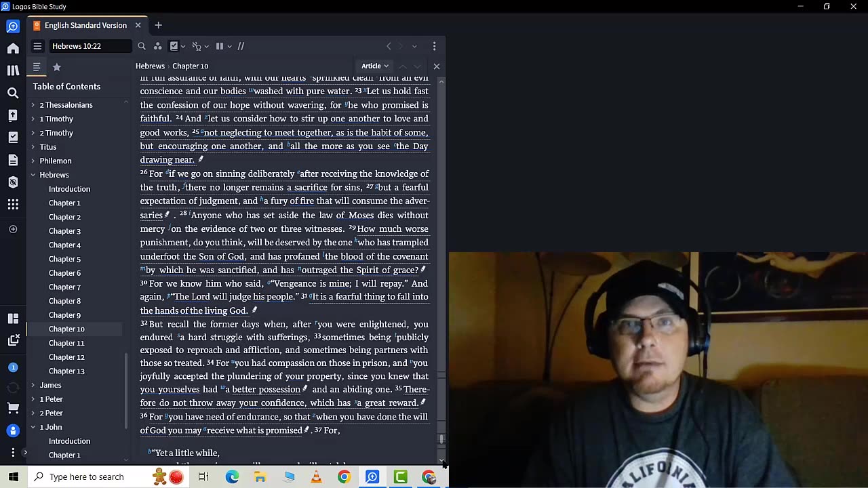Go to previous article with up arrow
Viewport: 868px width, 488px height.
point(403,66)
